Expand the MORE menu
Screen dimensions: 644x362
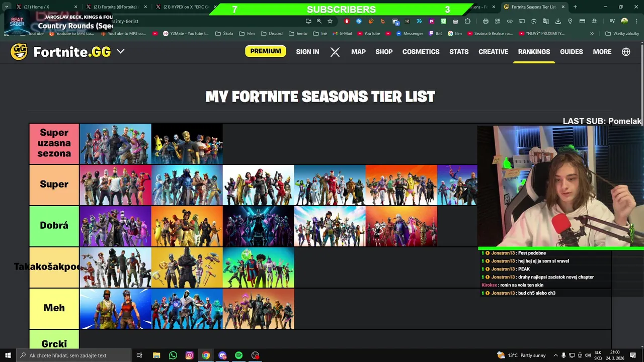tap(602, 52)
